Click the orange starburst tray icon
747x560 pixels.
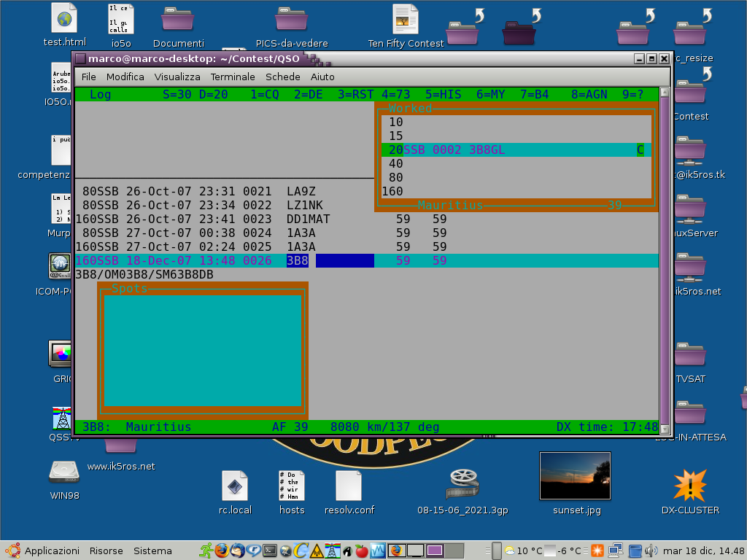click(597, 551)
